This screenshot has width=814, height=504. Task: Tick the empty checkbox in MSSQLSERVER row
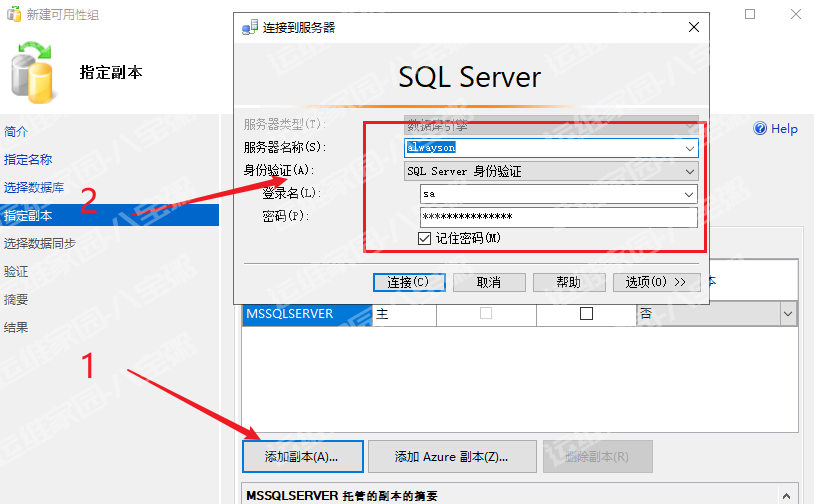click(x=586, y=314)
